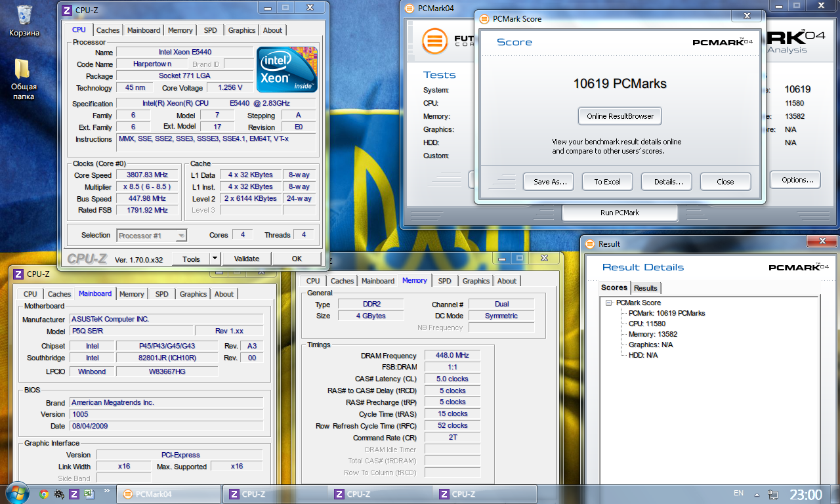
Task: Switch to PCMark04 taskbar button
Action: click(x=168, y=494)
